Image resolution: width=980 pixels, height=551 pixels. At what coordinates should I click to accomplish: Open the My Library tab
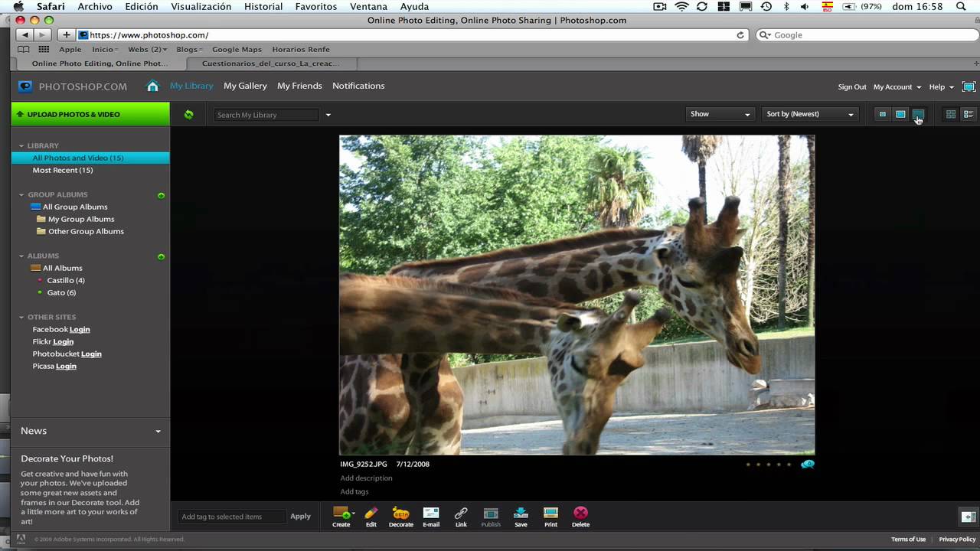[191, 86]
